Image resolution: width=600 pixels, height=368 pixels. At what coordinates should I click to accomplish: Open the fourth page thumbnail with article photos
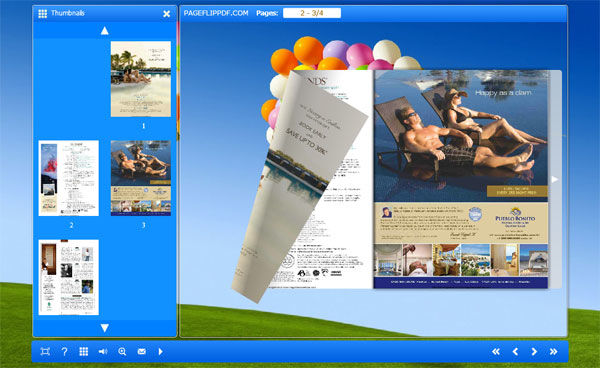tap(68, 277)
